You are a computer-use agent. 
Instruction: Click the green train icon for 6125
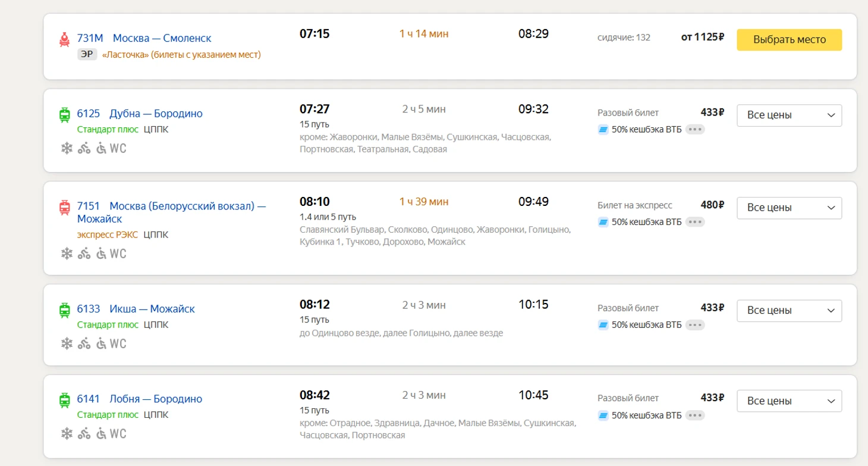64,114
